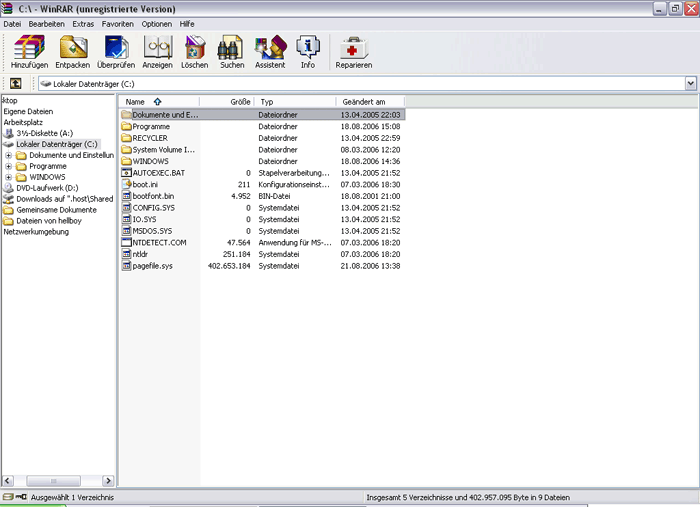This screenshot has width=700, height=507.
Task: Click the Löschen delete icon
Action: click(x=195, y=51)
